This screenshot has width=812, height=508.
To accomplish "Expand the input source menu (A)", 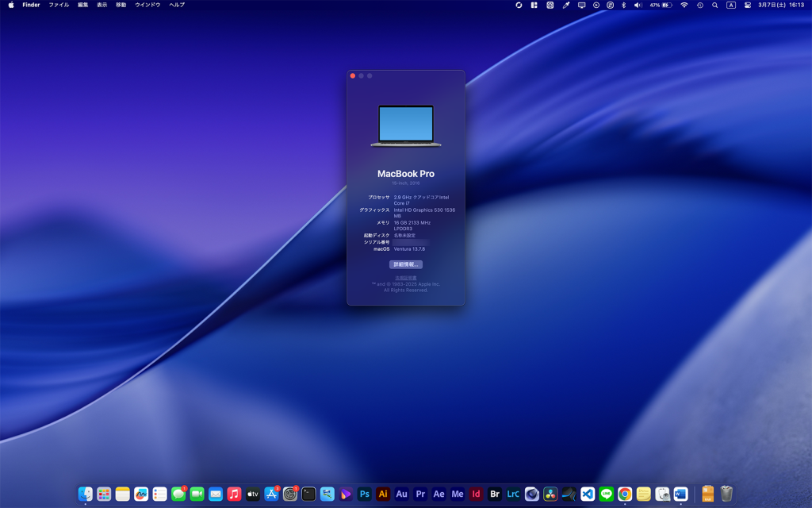I will pyautogui.click(x=730, y=5).
